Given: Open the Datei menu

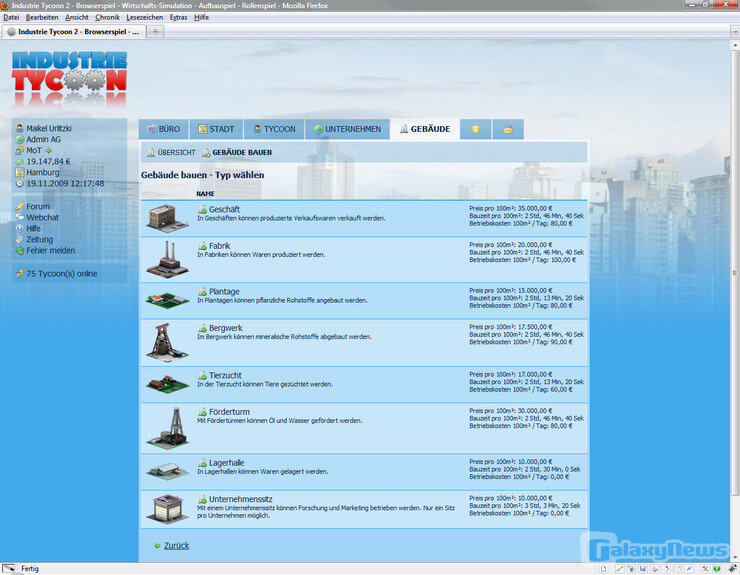Looking at the screenshot, I should pyautogui.click(x=11, y=17).
